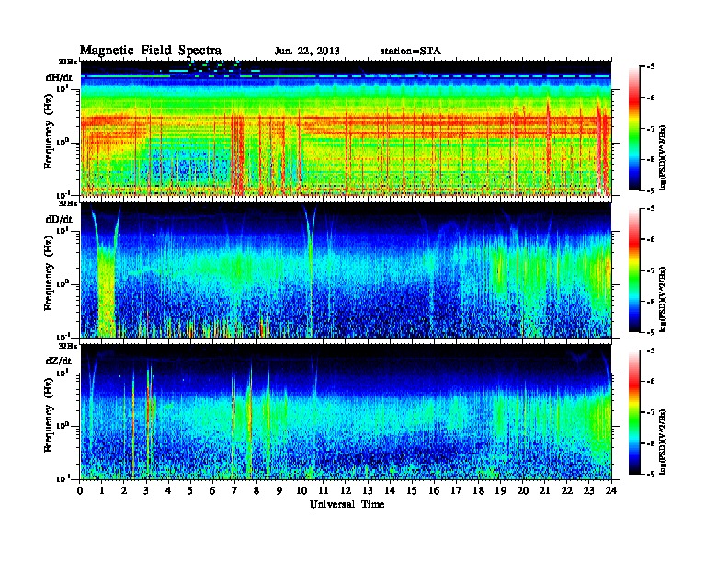Click the log(PSD) label beside dZ/dt color scale
Viewport: 728px width, 563px height.
point(664,442)
